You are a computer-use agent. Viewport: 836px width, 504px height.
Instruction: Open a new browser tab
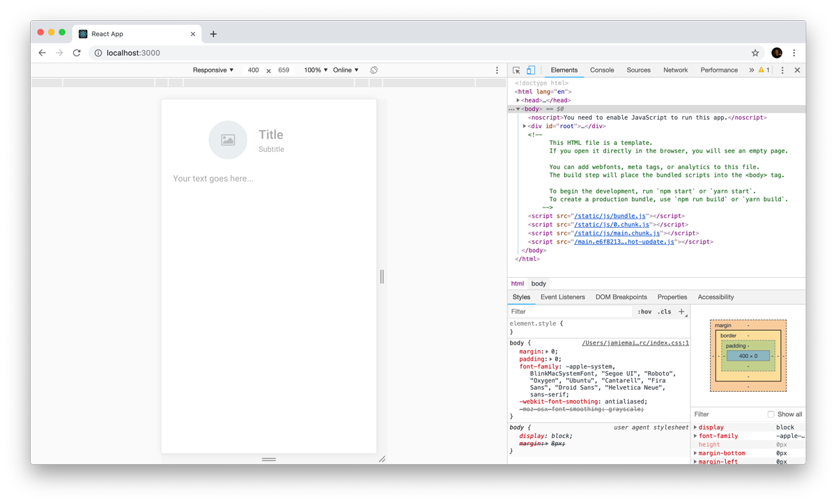[213, 34]
